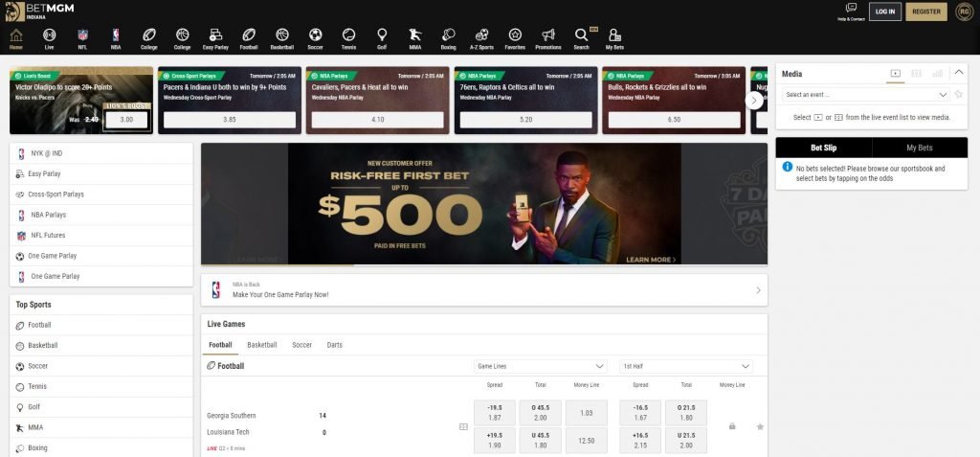The width and height of the screenshot is (980, 457).
Task: Open the A-Z Sports nav icon
Action: (481, 38)
